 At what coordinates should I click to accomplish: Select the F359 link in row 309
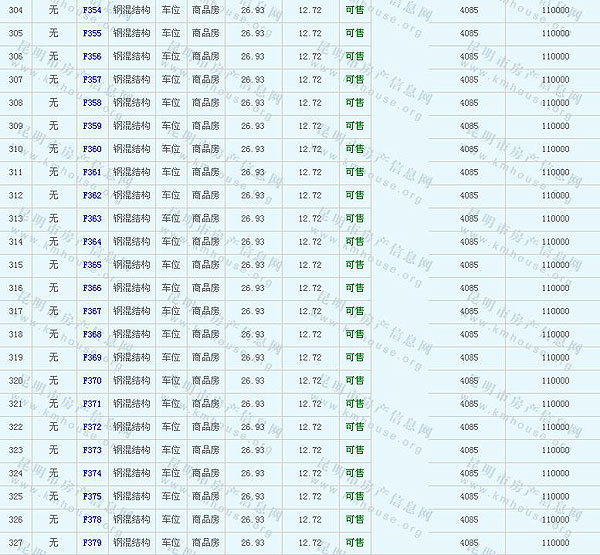pyautogui.click(x=91, y=126)
